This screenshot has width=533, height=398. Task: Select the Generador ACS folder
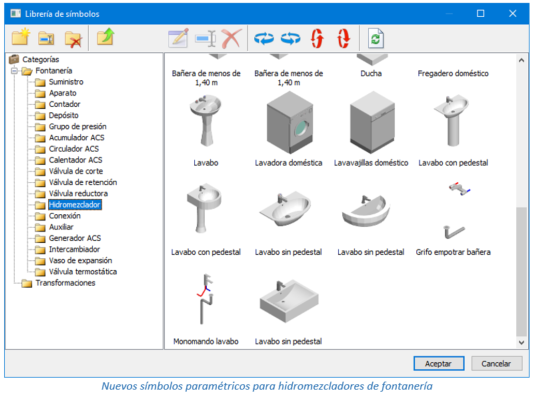coord(75,238)
